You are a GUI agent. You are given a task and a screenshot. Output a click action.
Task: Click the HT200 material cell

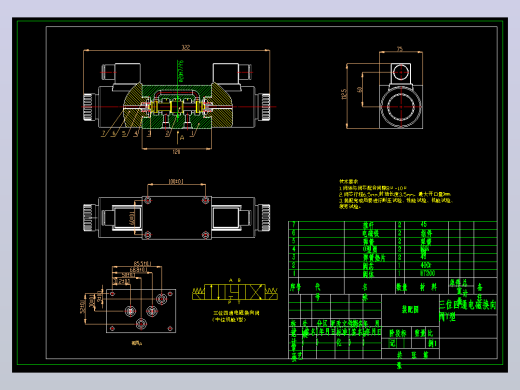click(x=428, y=273)
